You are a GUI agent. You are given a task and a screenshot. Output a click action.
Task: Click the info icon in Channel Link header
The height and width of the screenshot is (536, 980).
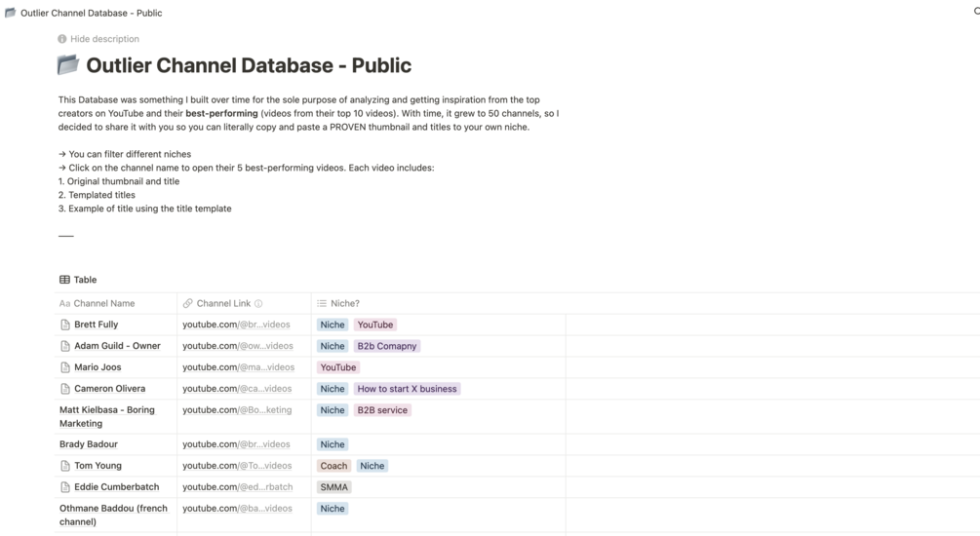pyautogui.click(x=258, y=304)
